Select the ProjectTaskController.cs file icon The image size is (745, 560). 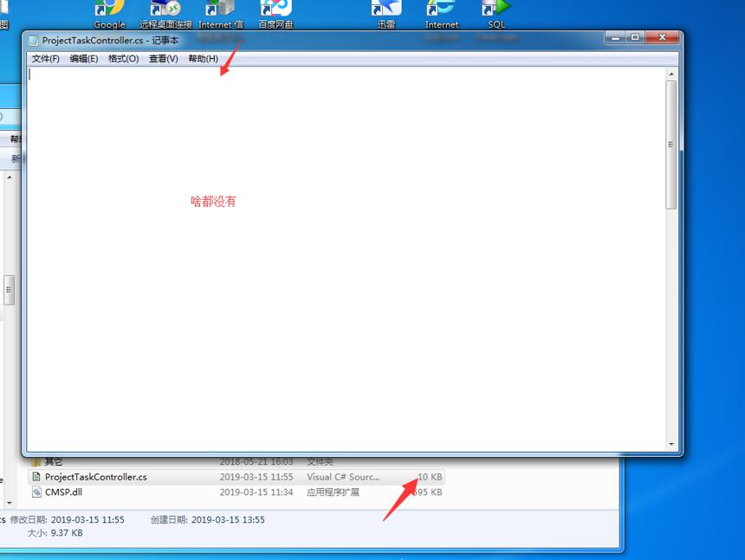[36, 476]
